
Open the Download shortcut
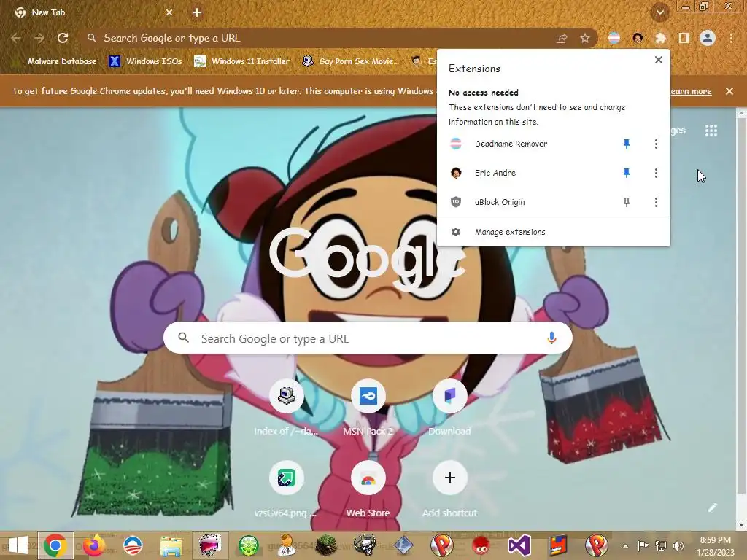pyautogui.click(x=449, y=408)
